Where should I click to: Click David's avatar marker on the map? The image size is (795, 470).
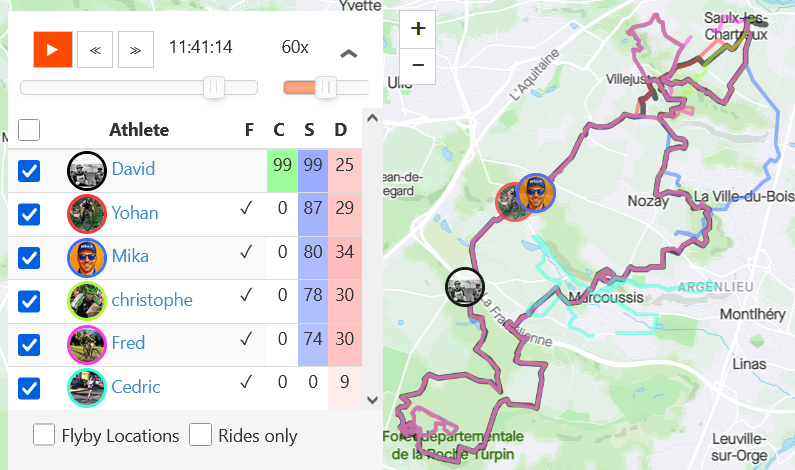pos(464,286)
